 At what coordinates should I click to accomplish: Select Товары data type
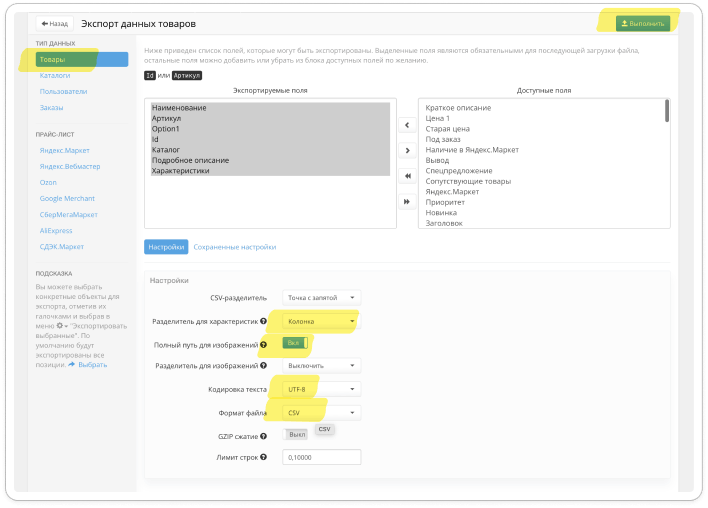pos(82,60)
